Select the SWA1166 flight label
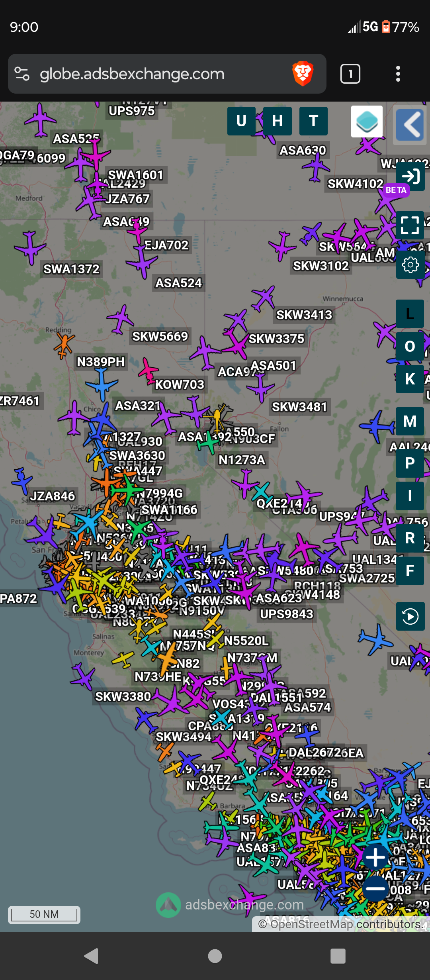The height and width of the screenshot is (980, 430). 170,510
